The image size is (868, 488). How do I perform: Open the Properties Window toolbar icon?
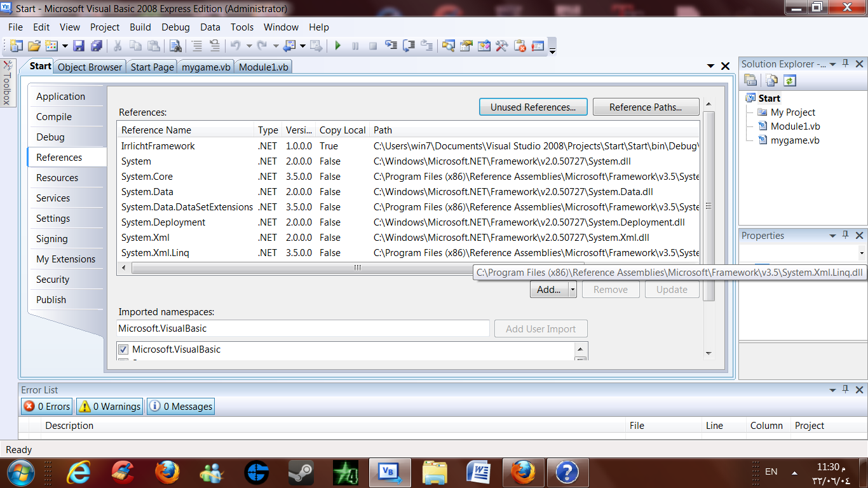(467, 46)
